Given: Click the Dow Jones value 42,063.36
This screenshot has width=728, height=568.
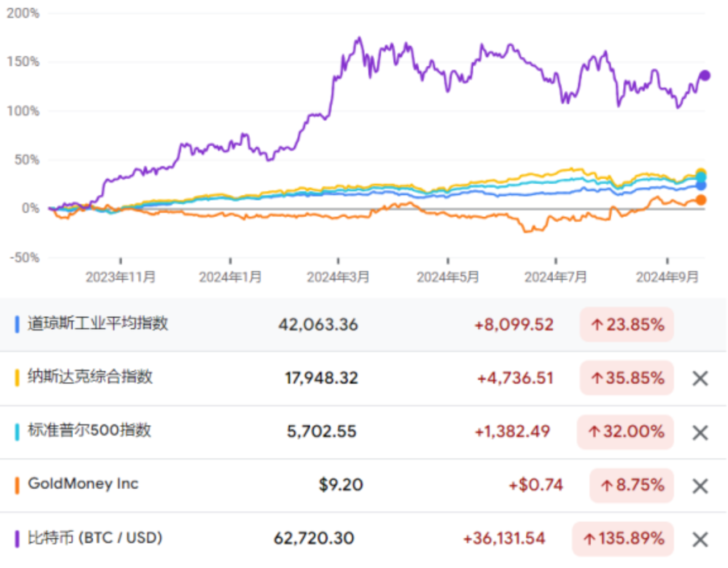Looking at the screenshot, I should [x=318, y=325].
